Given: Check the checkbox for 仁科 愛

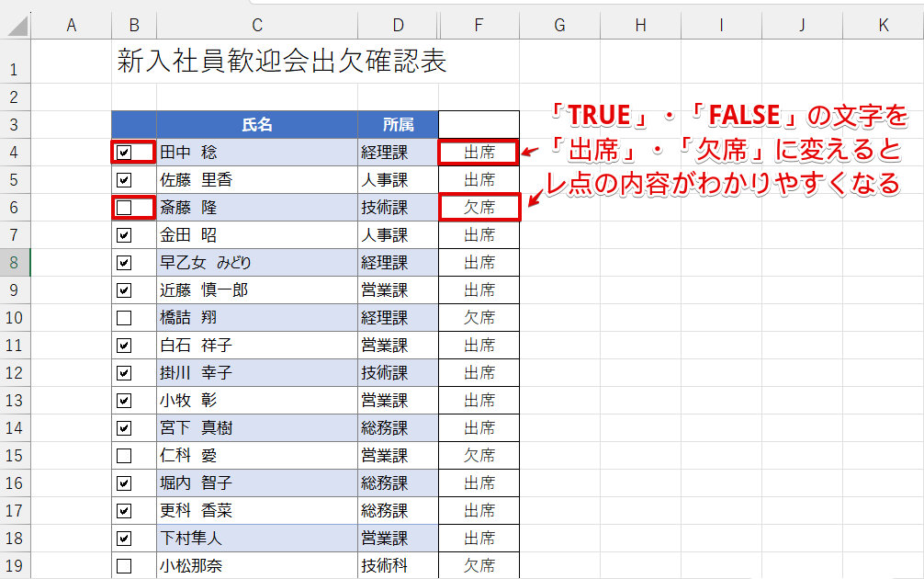Looking at the screenshot, I should (124, 456).
